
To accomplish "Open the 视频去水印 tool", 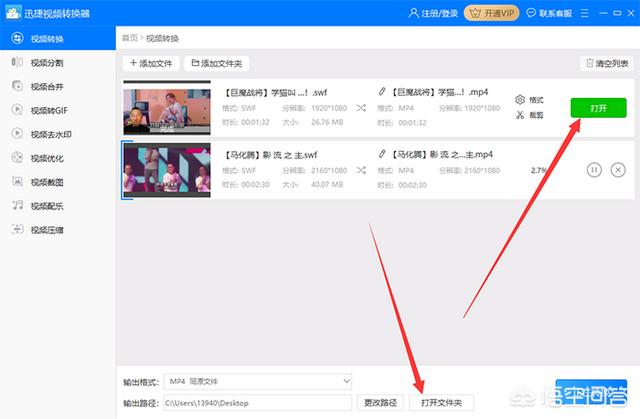I will [51, 134].
